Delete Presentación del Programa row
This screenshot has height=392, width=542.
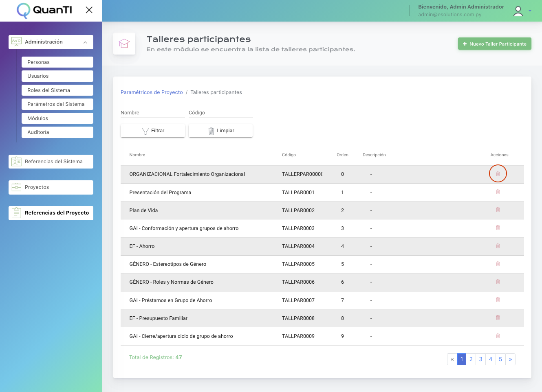click(x=498, y=192)
